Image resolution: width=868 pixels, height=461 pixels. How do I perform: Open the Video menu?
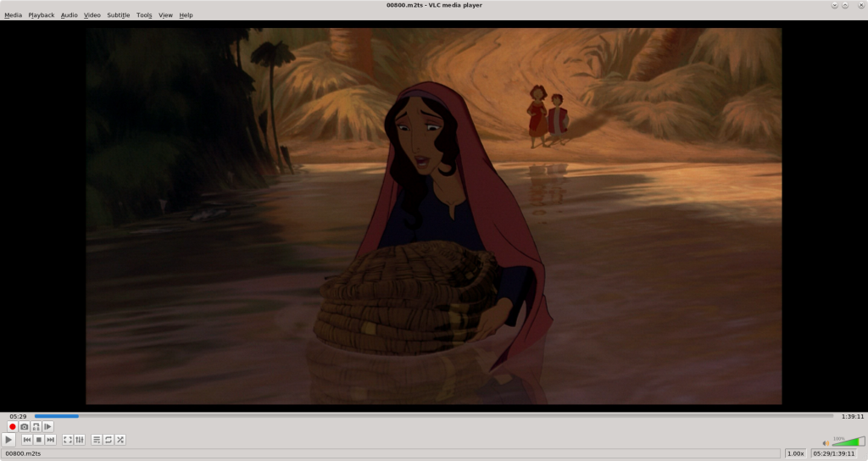(x=92, y=15)
